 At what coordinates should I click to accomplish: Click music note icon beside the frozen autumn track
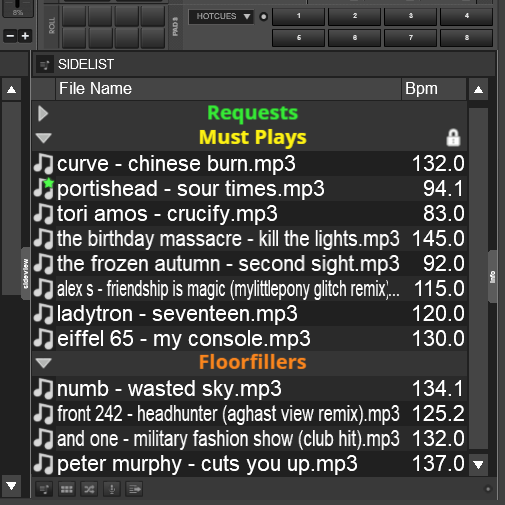coord(43,264)
